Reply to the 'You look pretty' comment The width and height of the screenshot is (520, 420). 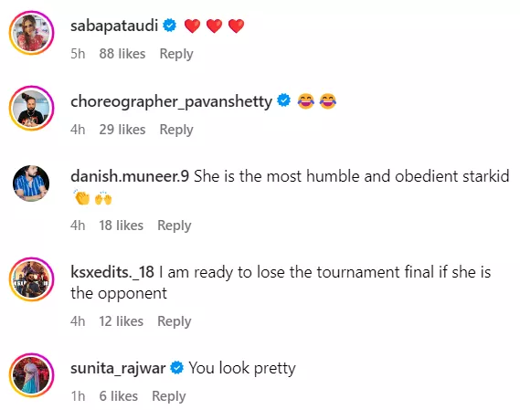[x=168, y=396]
